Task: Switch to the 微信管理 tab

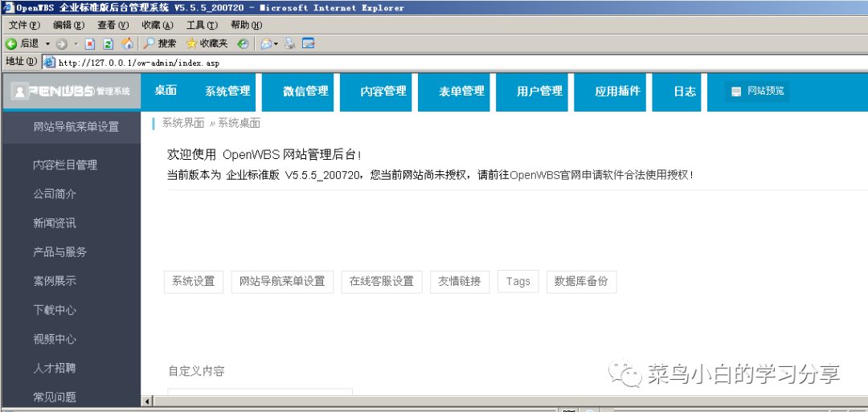Action: [x=305, y=92]
